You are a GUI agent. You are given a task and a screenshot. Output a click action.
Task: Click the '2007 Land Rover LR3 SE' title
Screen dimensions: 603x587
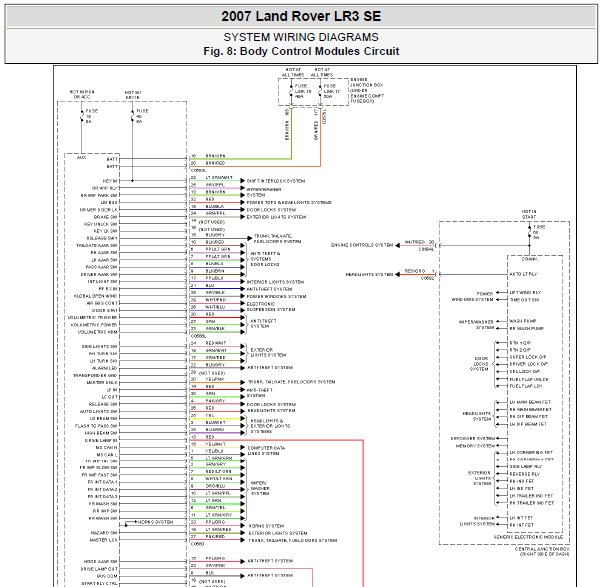tap(301, 17)
